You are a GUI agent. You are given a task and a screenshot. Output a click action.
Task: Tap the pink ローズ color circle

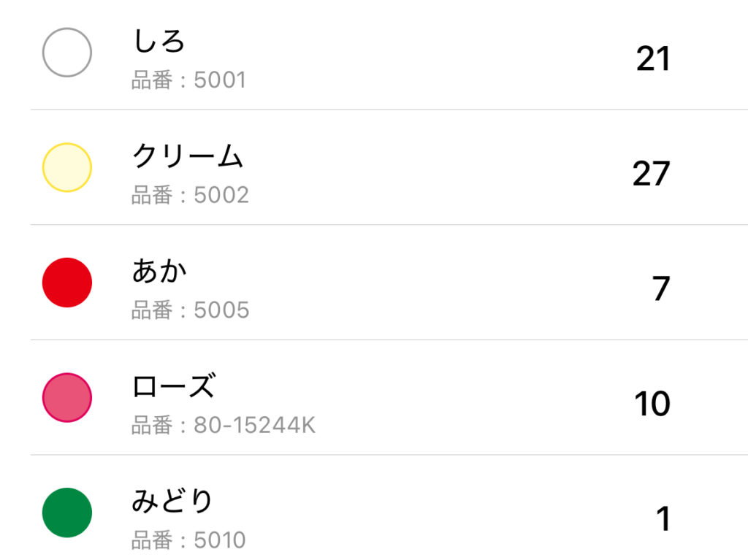[x=67, y=398]
